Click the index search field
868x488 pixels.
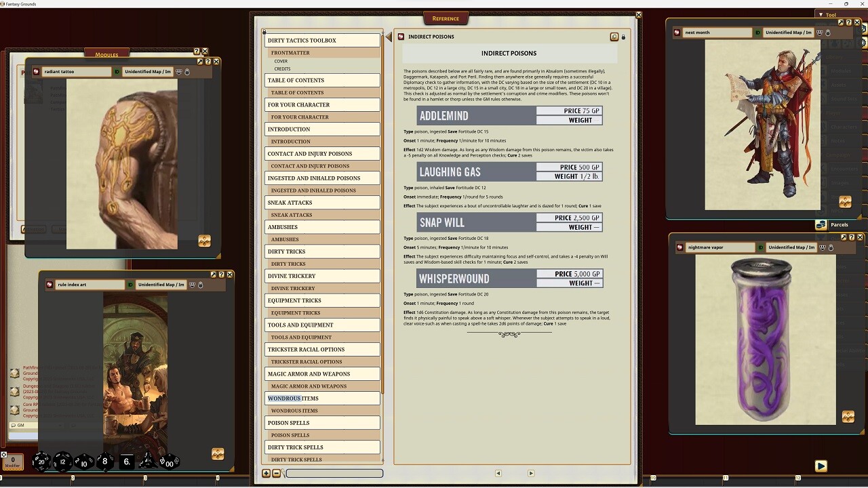click(334, 473)
